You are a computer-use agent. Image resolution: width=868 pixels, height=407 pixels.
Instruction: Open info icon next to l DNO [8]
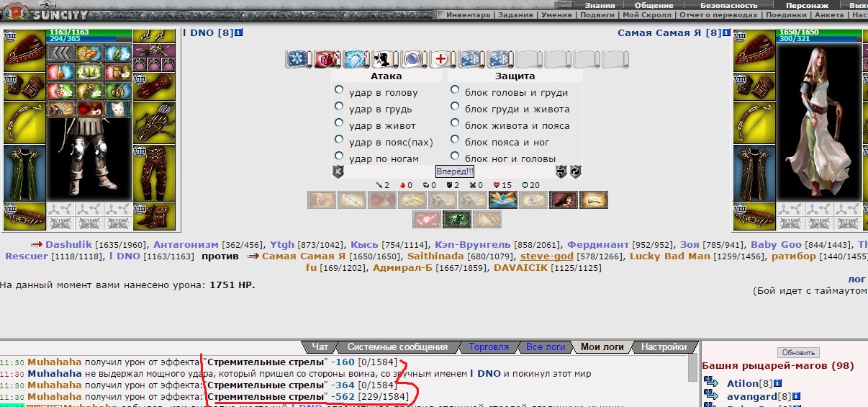coord(239,32)
